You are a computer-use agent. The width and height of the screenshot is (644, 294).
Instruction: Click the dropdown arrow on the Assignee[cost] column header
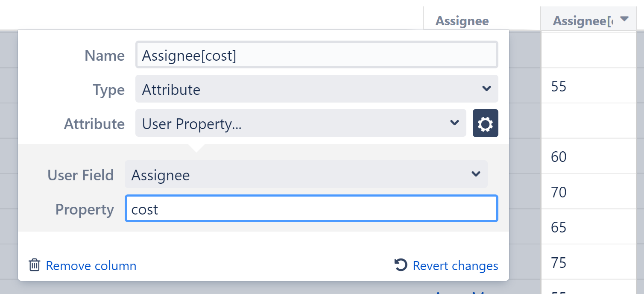click(x=624, y=19)
